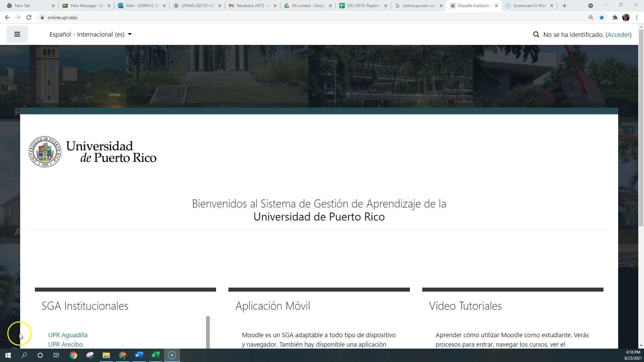
Task: Open Screencast-O-Matic from the taskbar
Action: tap(172, 355)
